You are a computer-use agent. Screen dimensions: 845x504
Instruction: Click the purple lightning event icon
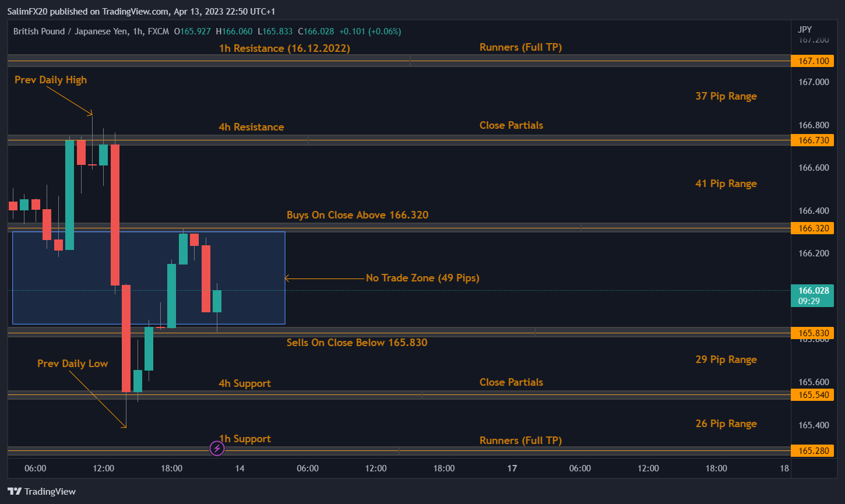[x=217, y=448]
